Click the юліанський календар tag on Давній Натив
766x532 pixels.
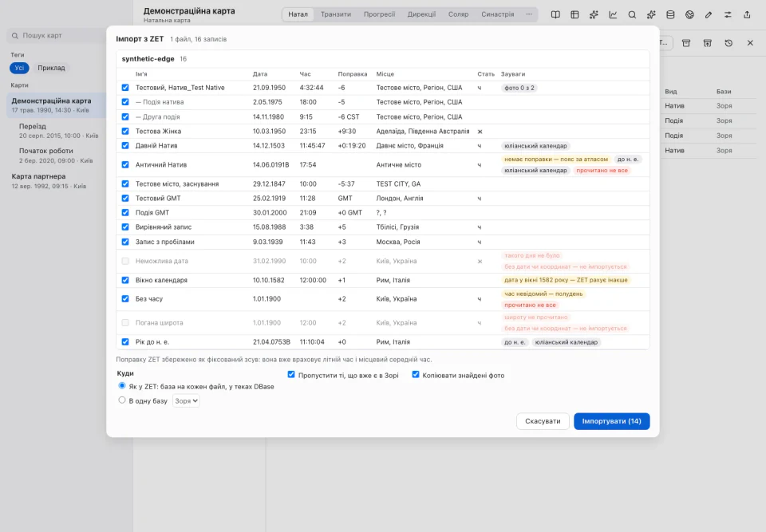535,146
